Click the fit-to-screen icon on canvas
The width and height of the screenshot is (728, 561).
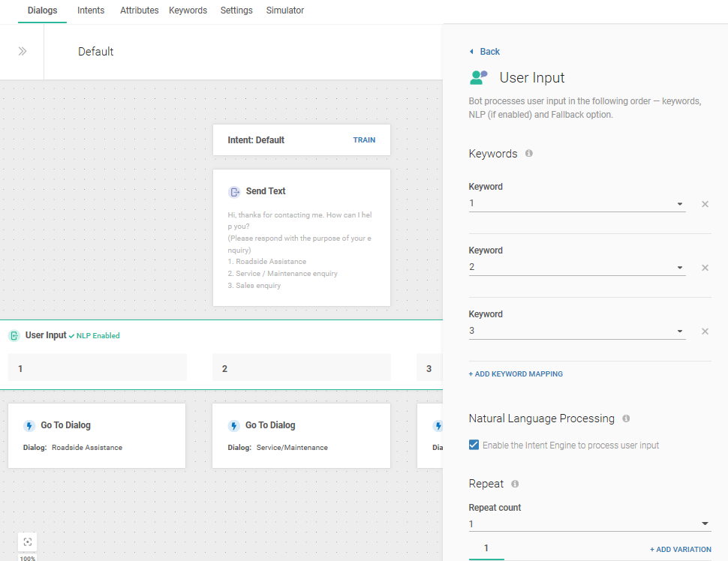[x=28, y=541]
